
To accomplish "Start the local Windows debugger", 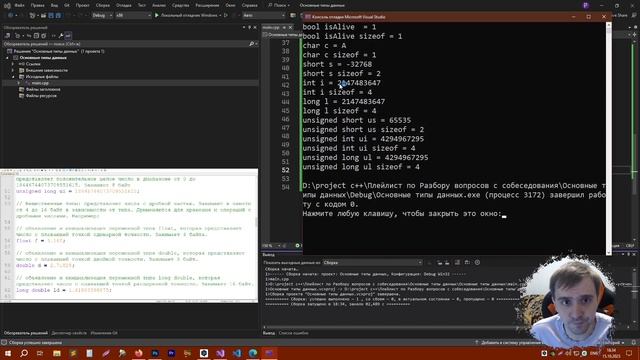I will (188, 15).
